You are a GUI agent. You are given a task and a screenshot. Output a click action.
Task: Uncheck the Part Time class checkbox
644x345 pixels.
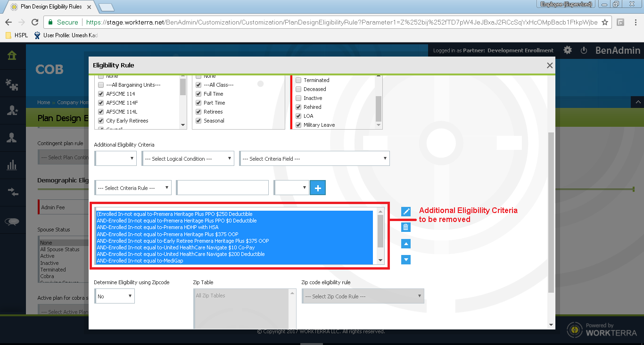click(x=199, y=103)
